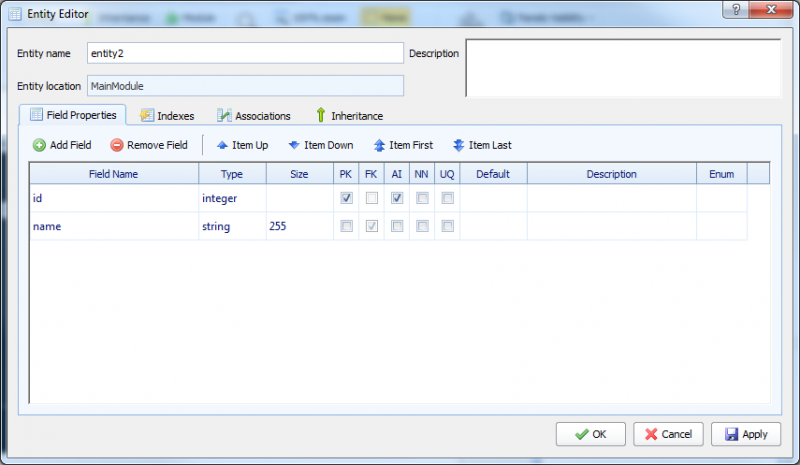Open integer type cell for id
Screen dimensions: 800x465
[x=231, y=198]
